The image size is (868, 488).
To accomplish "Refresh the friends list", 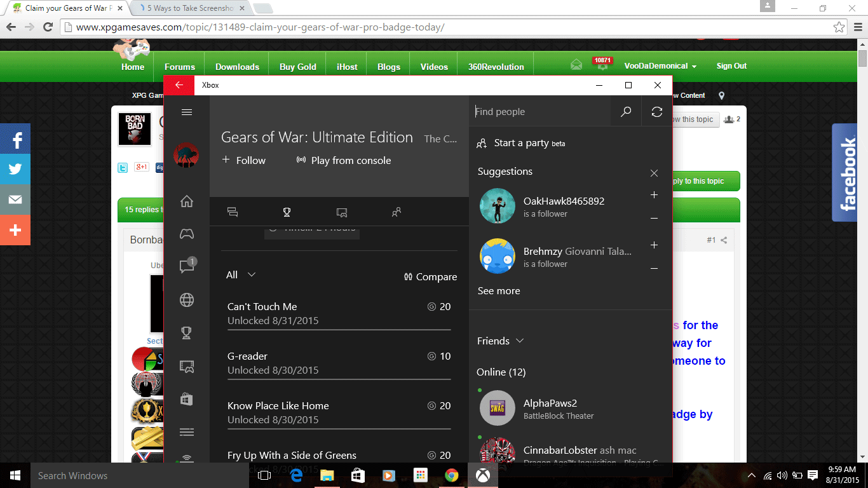I will [657, 112].
